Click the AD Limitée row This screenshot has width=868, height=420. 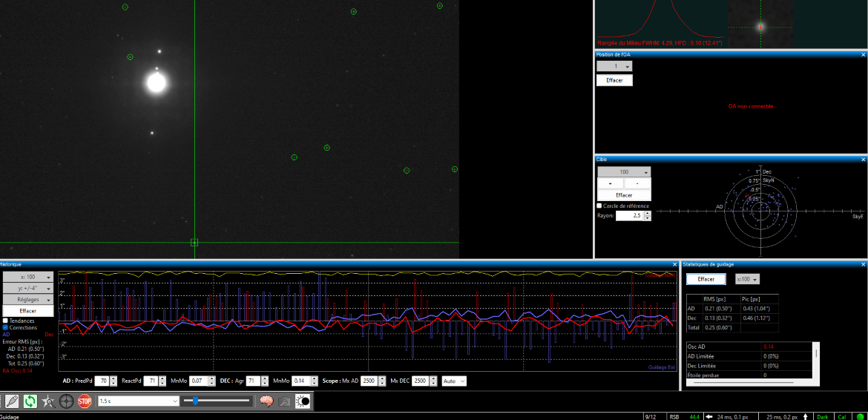click(x=749, y=355)
